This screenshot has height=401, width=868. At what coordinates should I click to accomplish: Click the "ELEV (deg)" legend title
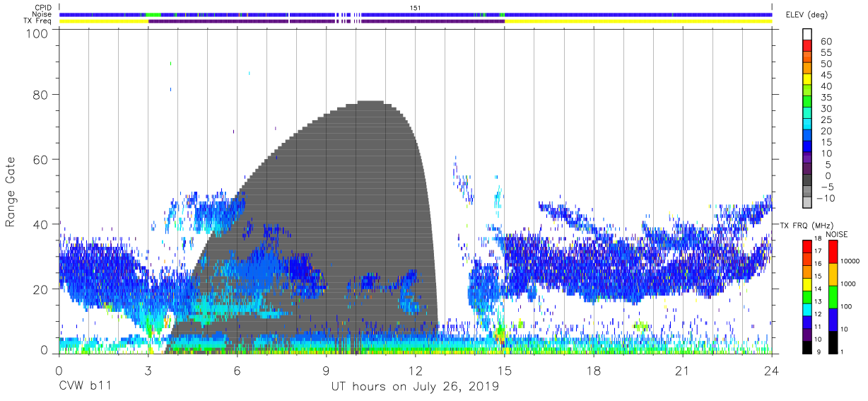pos(808,16)
